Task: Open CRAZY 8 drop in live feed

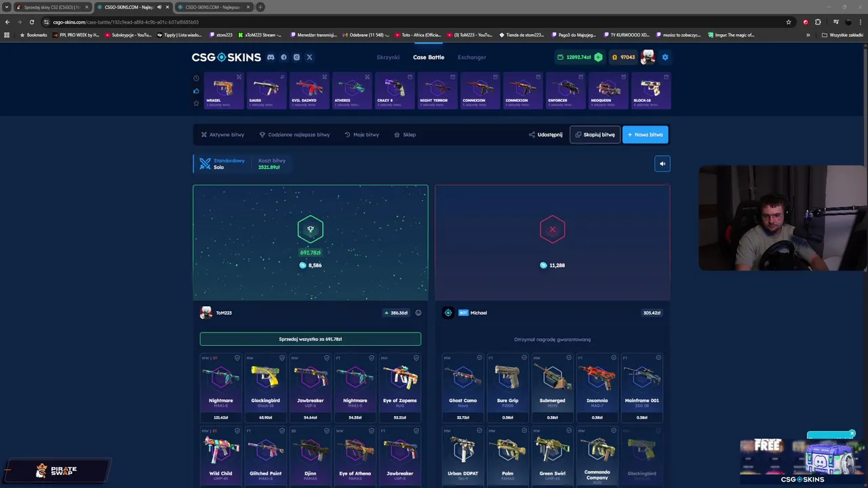Action: (x=394, y=91)
